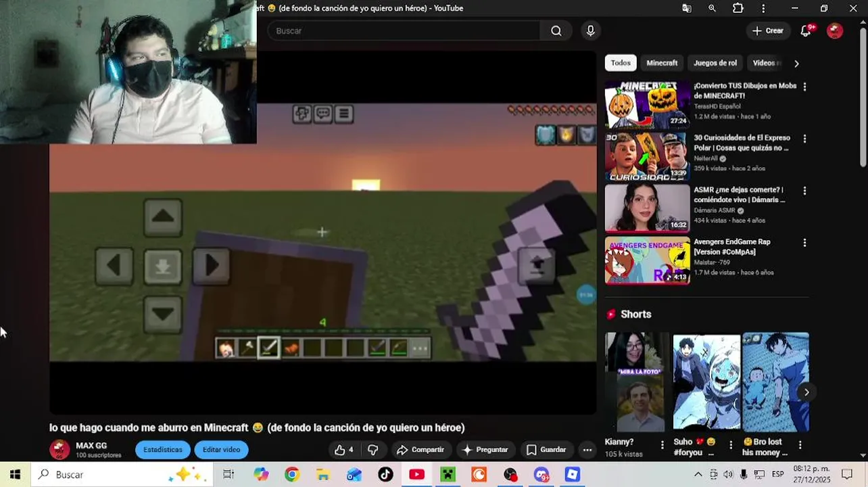
Task: Click the Compartir button
Action: point(420,450)
